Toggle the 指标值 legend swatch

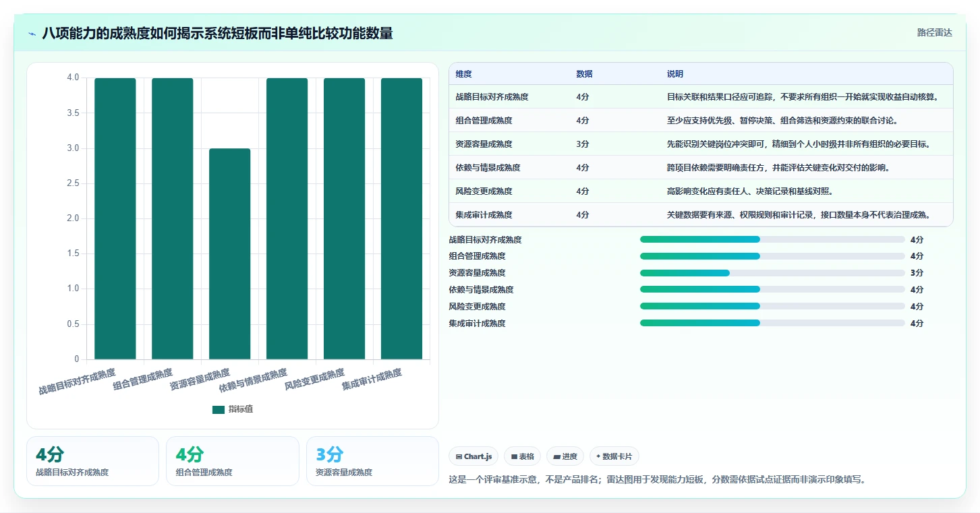coord(218,409)
